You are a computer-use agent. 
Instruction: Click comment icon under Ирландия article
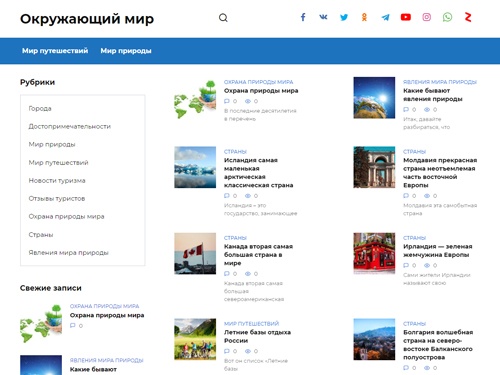[x=406, y=265]
